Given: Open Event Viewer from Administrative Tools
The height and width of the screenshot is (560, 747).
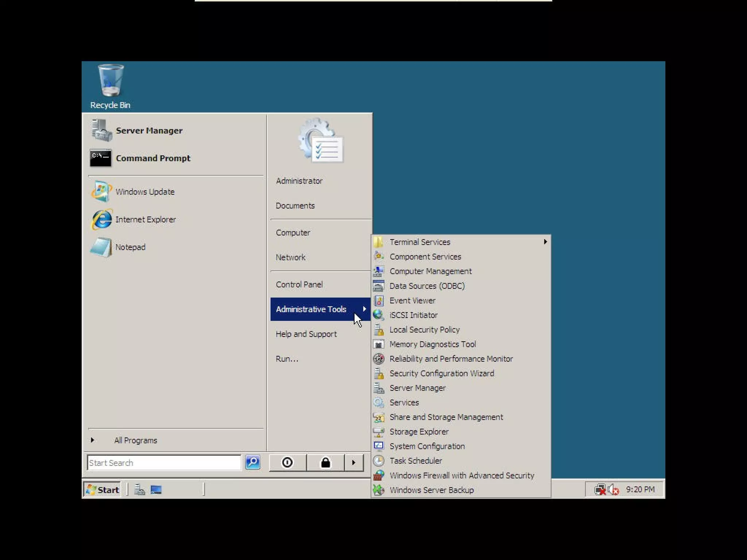Looking at the screenshot, I should click(x=412, y=300).
